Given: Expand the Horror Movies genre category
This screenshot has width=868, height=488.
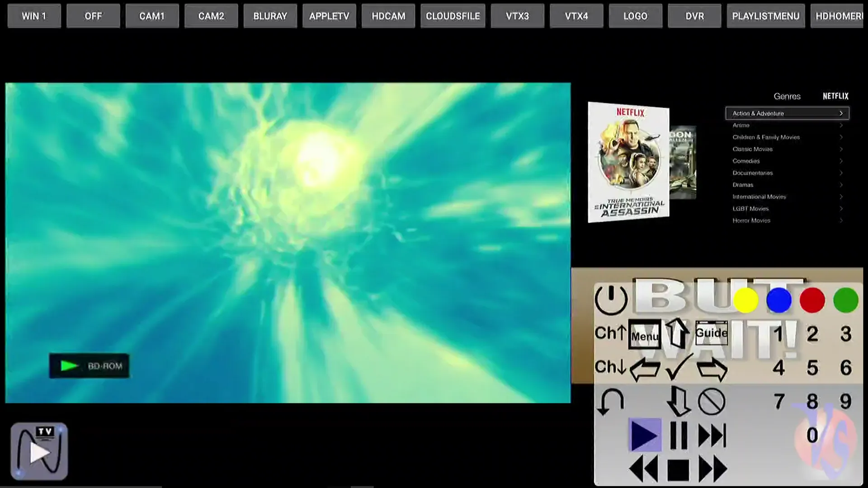Looking at the screenshot, I should click(x=786, y=220).
